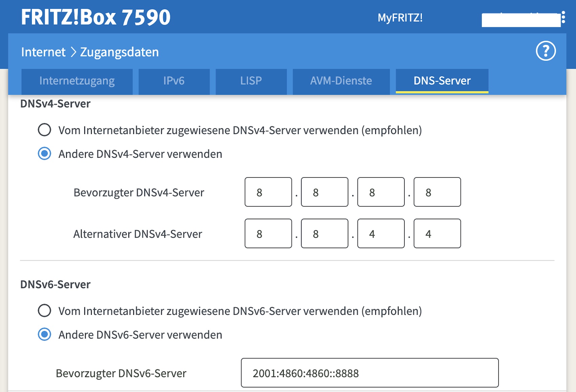
Task: Select 'Andere DNSv4-Server verwenden' radio
Action: point(44,154)
